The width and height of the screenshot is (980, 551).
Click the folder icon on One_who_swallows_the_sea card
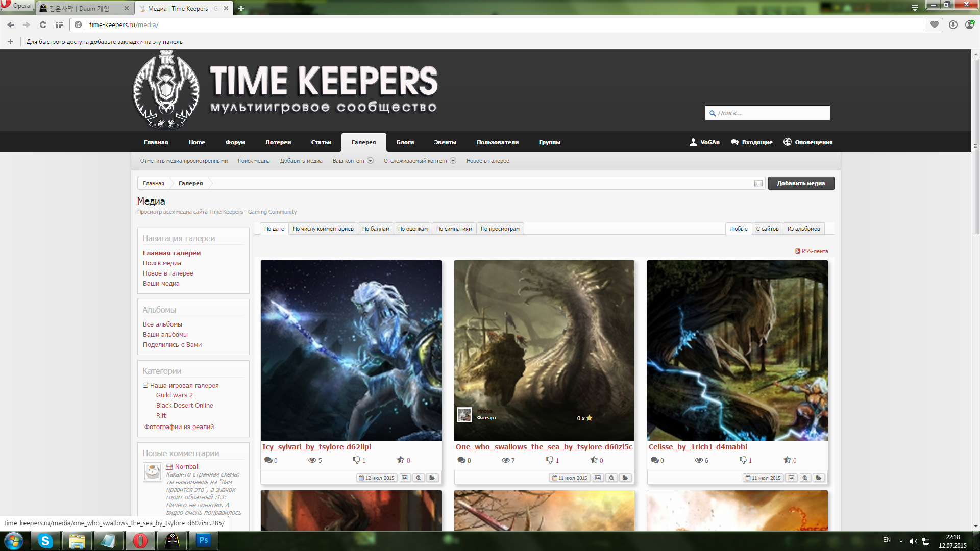click(625, 478)
